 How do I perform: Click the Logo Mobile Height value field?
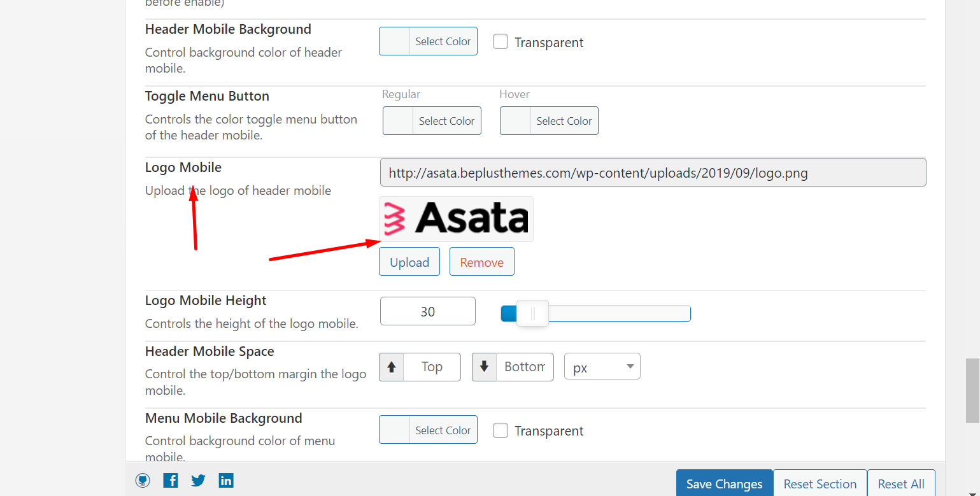click(428, 311)
